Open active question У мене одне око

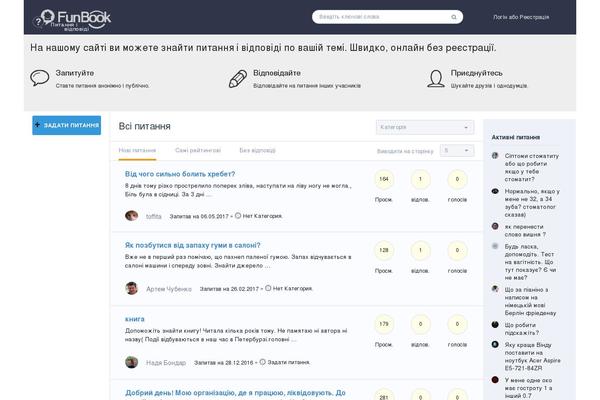point(528,388)
